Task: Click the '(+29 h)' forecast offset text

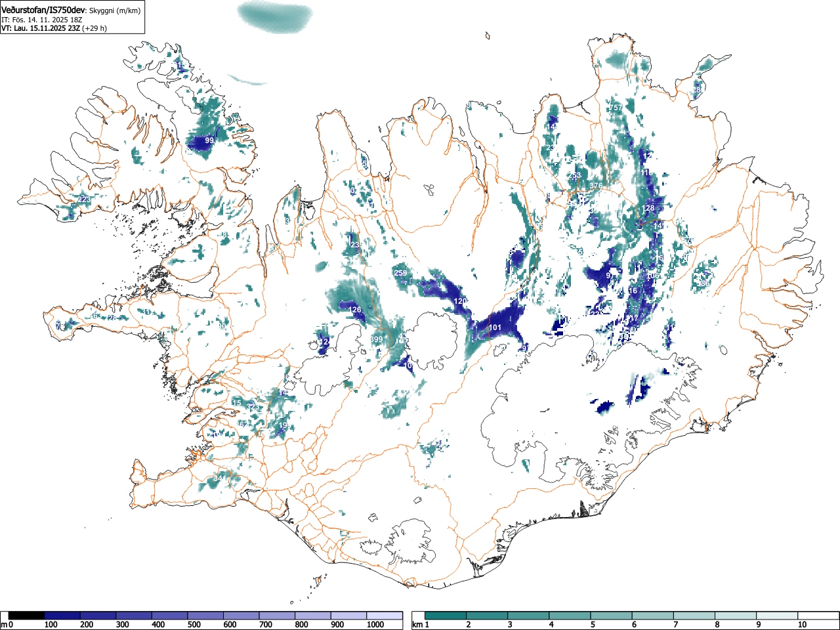Action: coord(94,28)
